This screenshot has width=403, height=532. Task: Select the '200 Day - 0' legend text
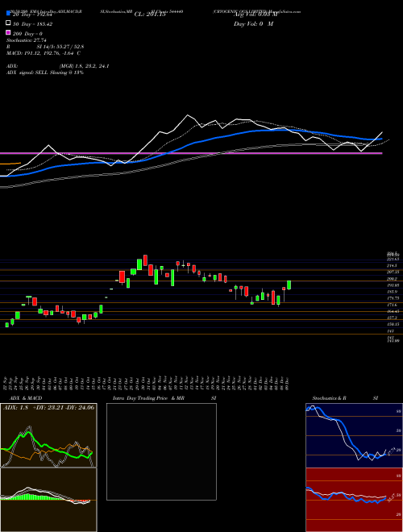[x=27, y=34]
